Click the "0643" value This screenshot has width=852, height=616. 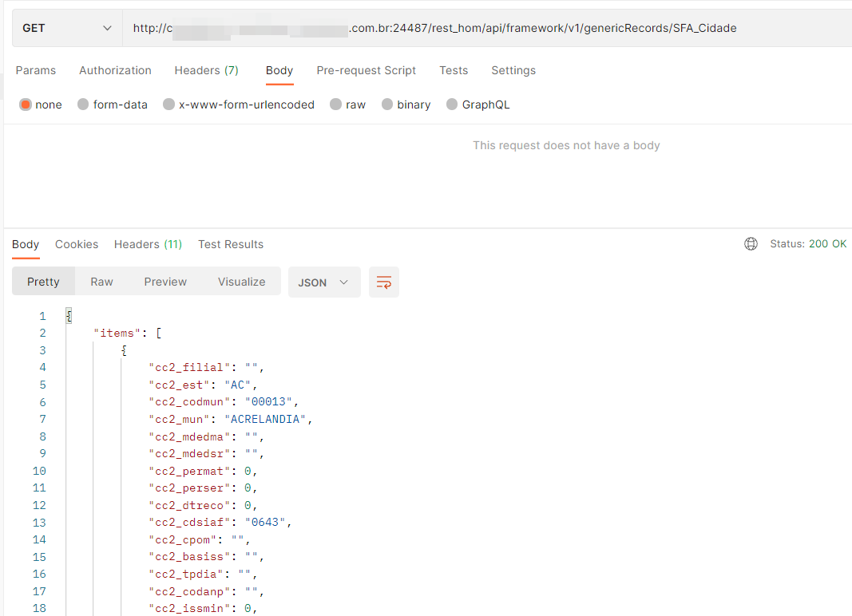(265, 523)
